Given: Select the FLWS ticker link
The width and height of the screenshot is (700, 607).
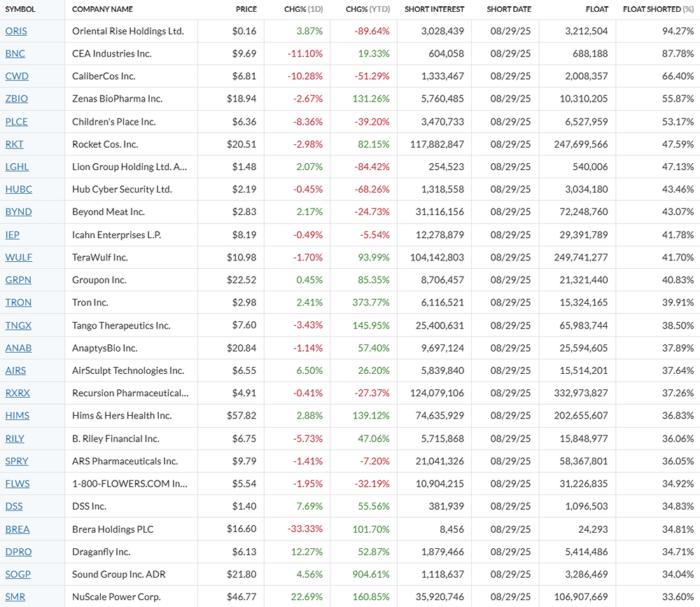Looking at the screenshot, I should [x=17, y=483].
